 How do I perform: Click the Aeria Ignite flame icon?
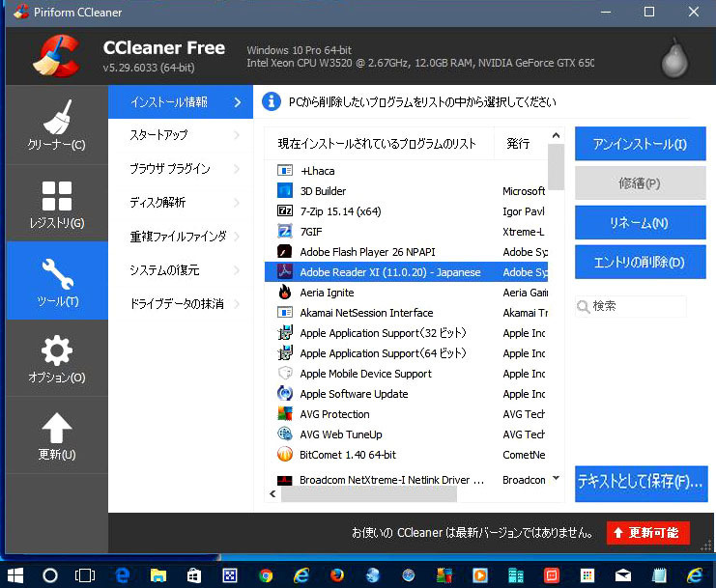coord(285,293)
